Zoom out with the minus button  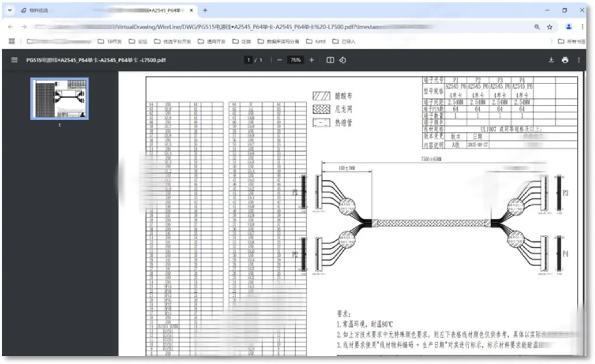[279, 60]
